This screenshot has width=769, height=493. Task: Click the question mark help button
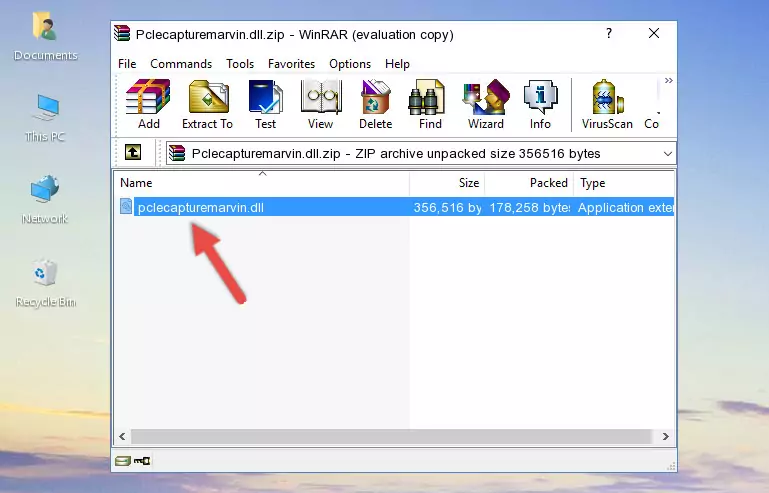click(609, 33)
